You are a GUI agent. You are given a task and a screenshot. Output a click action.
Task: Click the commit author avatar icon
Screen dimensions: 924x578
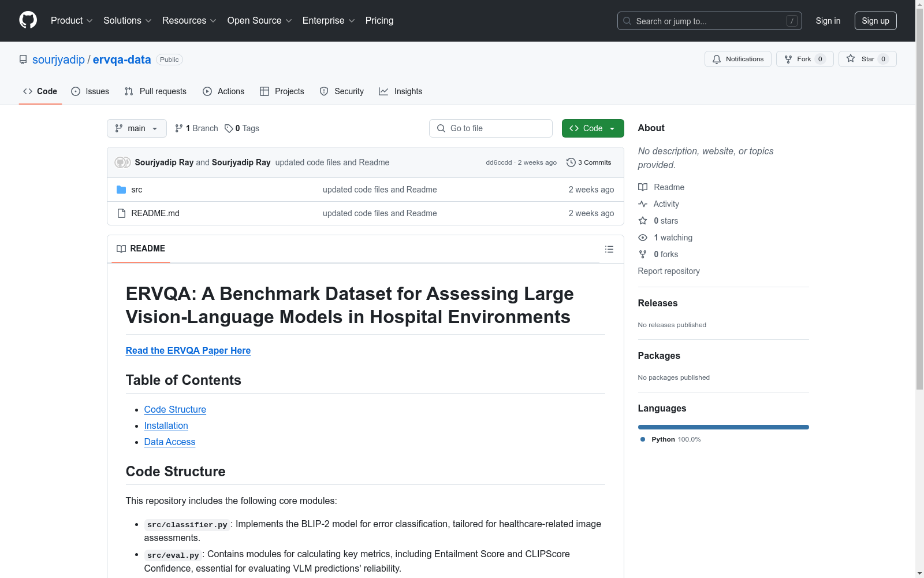tap(122, 162)
